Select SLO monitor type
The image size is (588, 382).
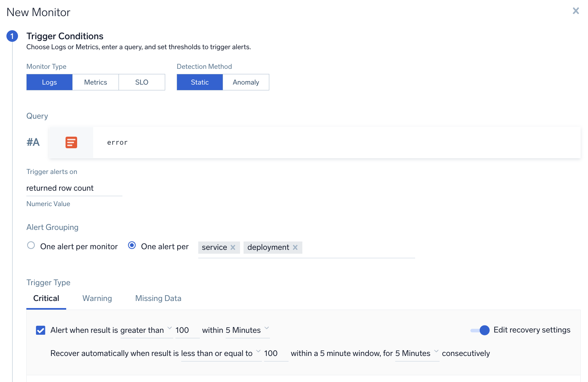pos(142,82)
